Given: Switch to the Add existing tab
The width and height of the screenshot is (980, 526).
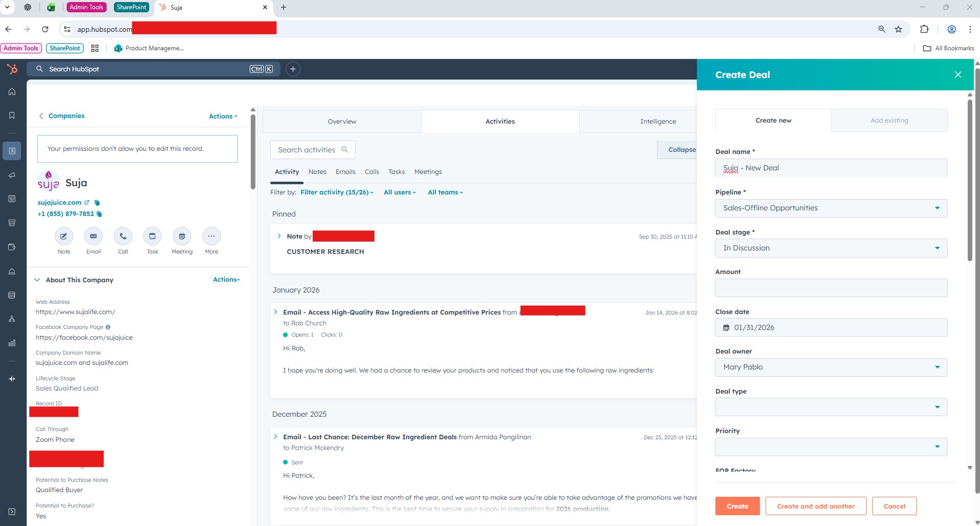Looking at the screenshot, I should (x=889, y=121).
